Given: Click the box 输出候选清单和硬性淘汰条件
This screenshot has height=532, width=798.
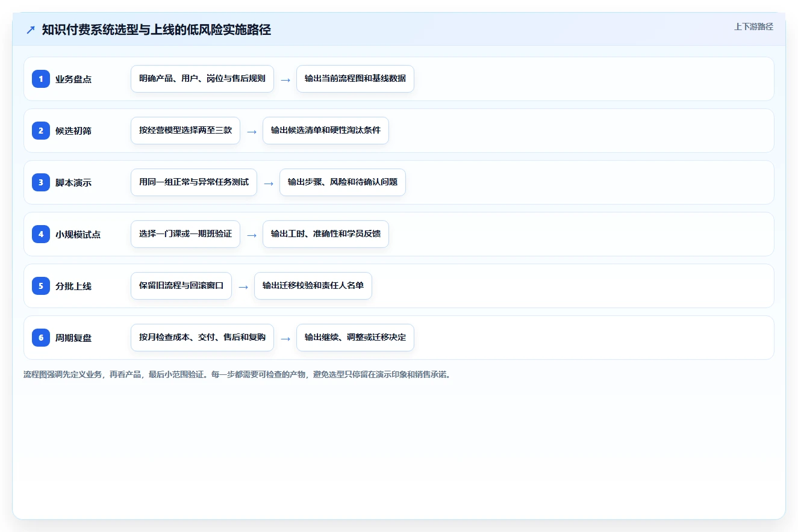Looking at the screenshot, I should [x=326, y=131].
